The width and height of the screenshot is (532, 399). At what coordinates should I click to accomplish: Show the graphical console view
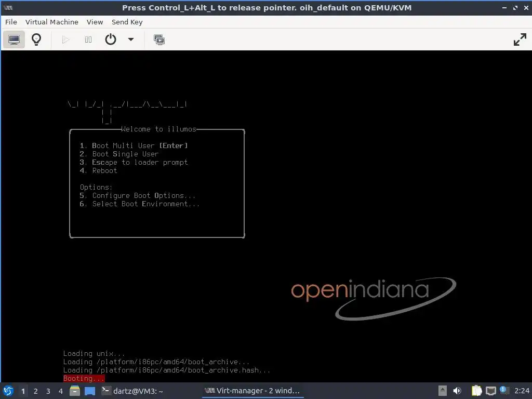pyautogui.click(x=14, y=39)
